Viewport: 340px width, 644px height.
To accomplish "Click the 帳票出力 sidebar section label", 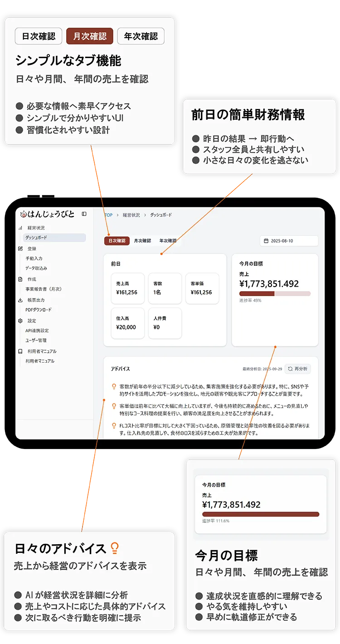I will (36, 300).
